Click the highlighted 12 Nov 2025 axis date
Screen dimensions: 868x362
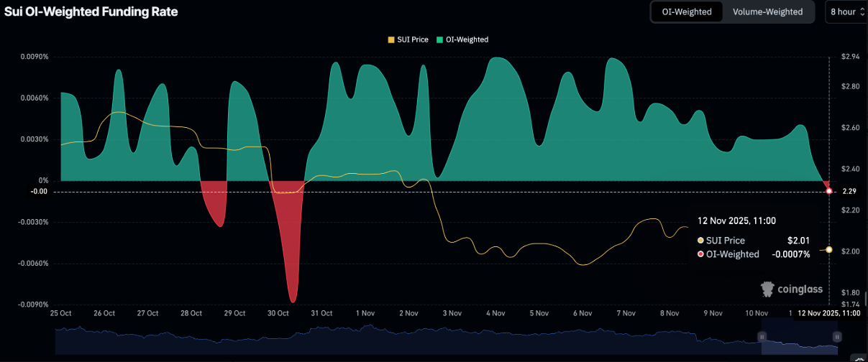(x=828, y=313)
